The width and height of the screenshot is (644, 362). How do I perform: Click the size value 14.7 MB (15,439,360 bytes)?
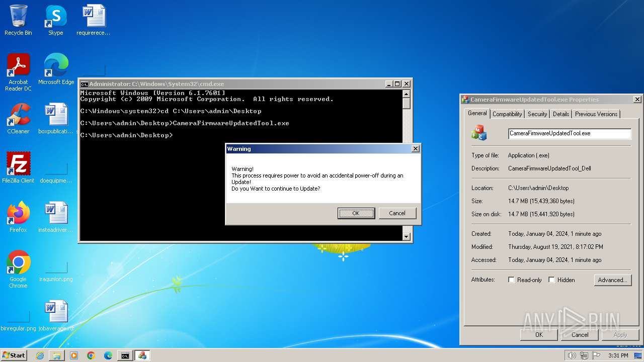pos(541,201)
